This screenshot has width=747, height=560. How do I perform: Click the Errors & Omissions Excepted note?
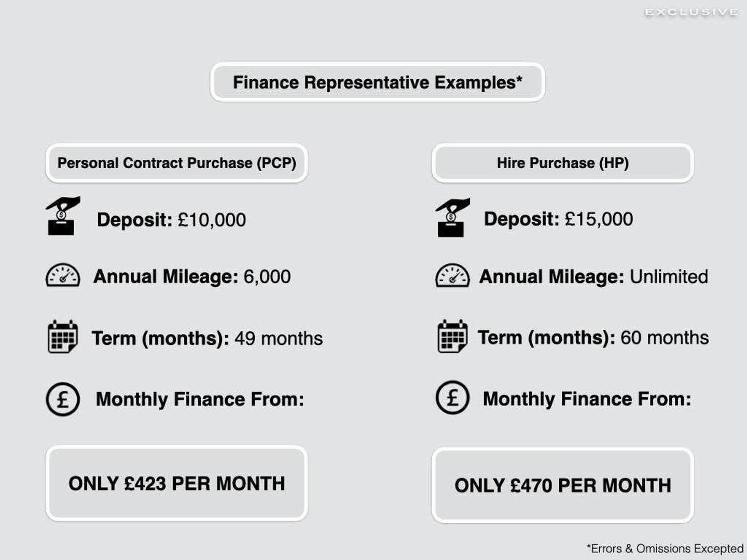click(665, 549)
